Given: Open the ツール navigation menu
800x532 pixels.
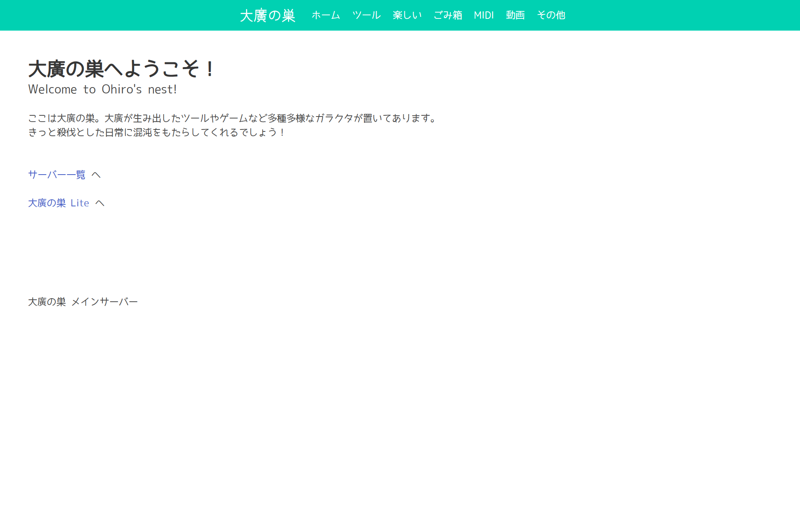Looking at the screenshot, I should (x=366, y=15).
